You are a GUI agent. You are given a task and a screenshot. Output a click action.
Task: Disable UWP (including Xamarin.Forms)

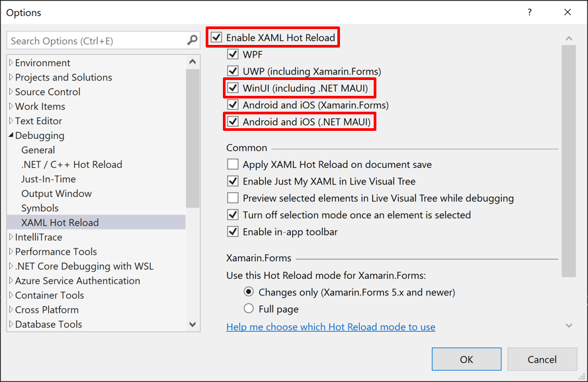click(235, 71)
